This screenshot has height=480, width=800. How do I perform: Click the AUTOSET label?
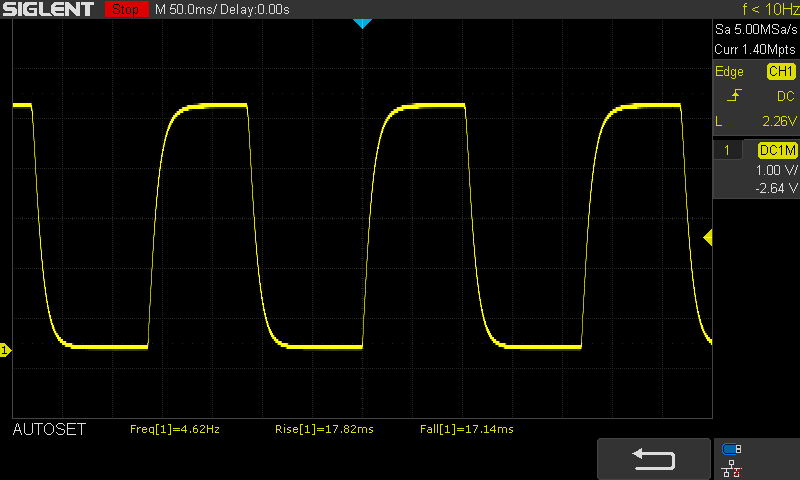pos(49,429)
